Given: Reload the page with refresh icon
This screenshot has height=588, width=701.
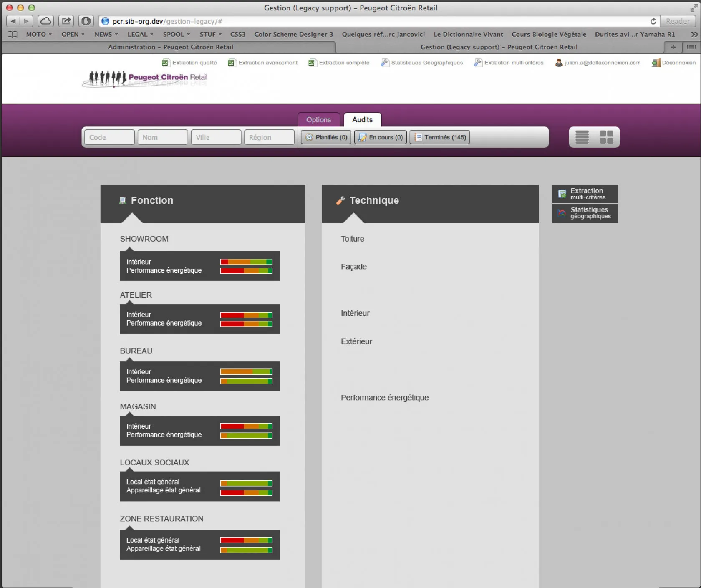Looking at the screenshot, I should pos(653,21).
